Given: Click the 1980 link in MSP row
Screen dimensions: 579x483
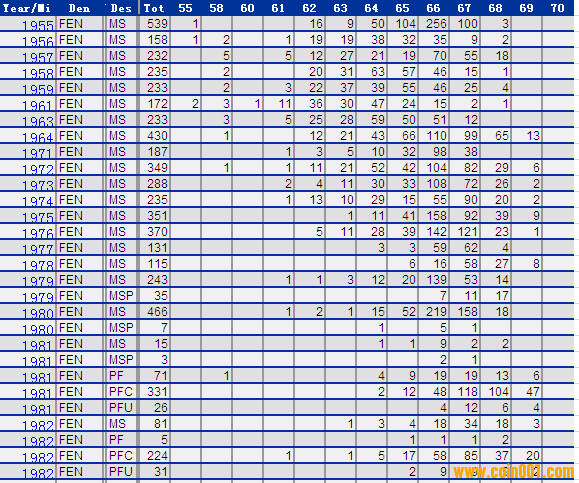Looking at the screenshot, I should click(38, 330).
